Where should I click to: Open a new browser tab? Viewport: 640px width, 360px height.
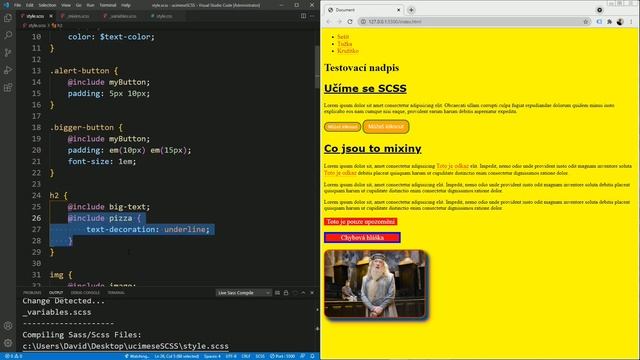tap(411, 10)
